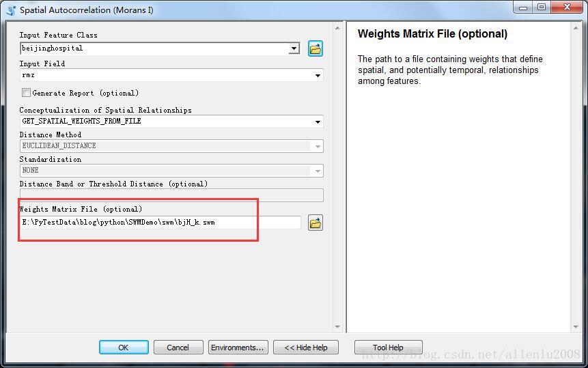Click the 'Input Feature Class' label
This screenshot has height=368, width=588.
coord(59,35)
